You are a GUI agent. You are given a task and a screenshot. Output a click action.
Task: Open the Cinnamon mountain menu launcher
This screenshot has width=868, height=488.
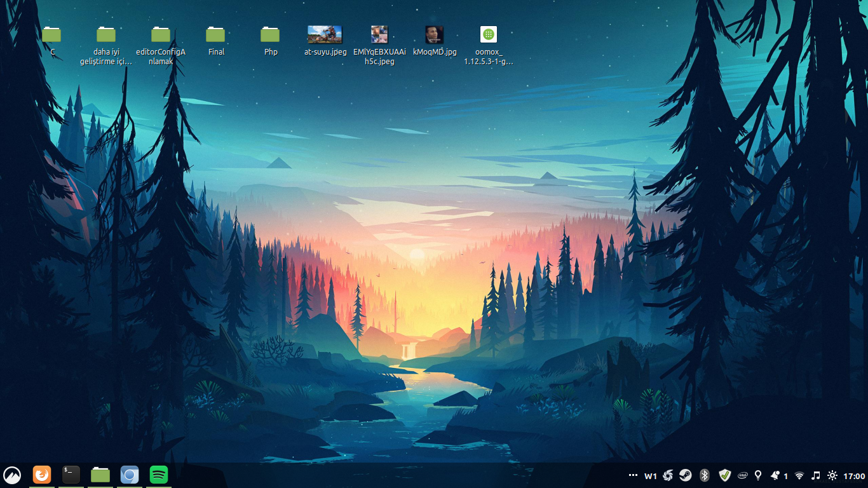coord(12,475)
